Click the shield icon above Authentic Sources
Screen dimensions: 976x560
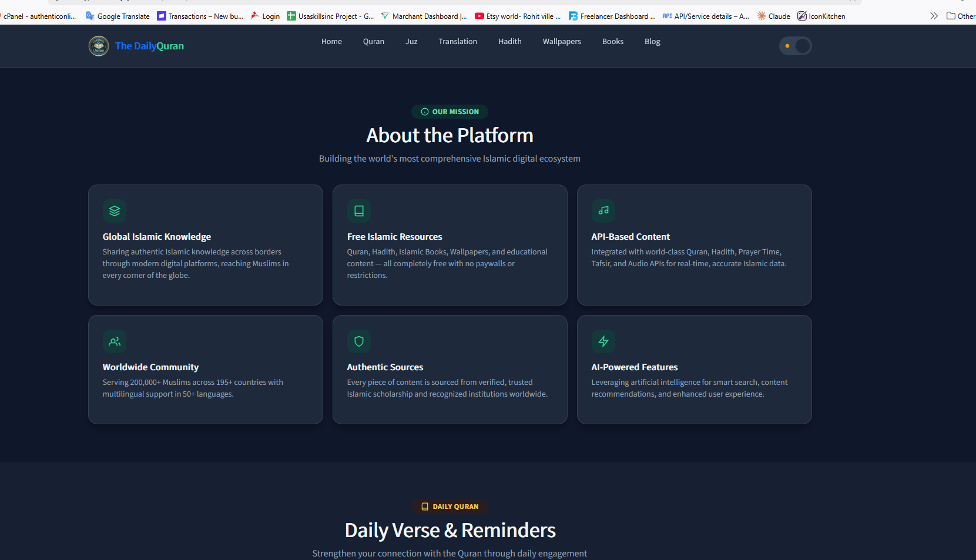pos(359,341)
